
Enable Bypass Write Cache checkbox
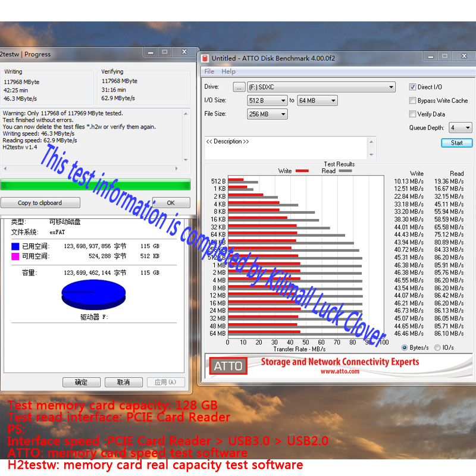(x=412, y=101)
